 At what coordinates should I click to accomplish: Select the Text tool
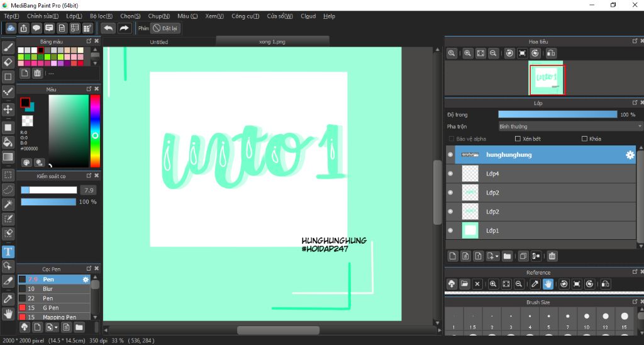coord(8,252)
